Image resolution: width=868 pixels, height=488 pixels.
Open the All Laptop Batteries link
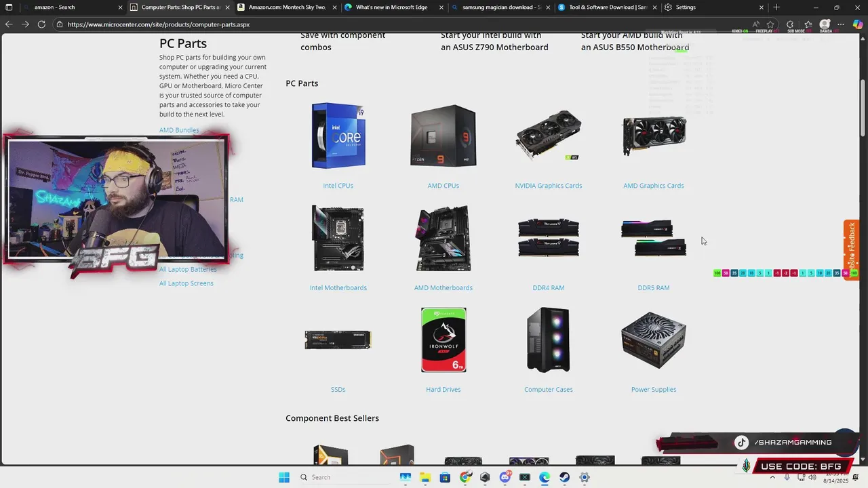pyautogui.click(x=188, y=269)
